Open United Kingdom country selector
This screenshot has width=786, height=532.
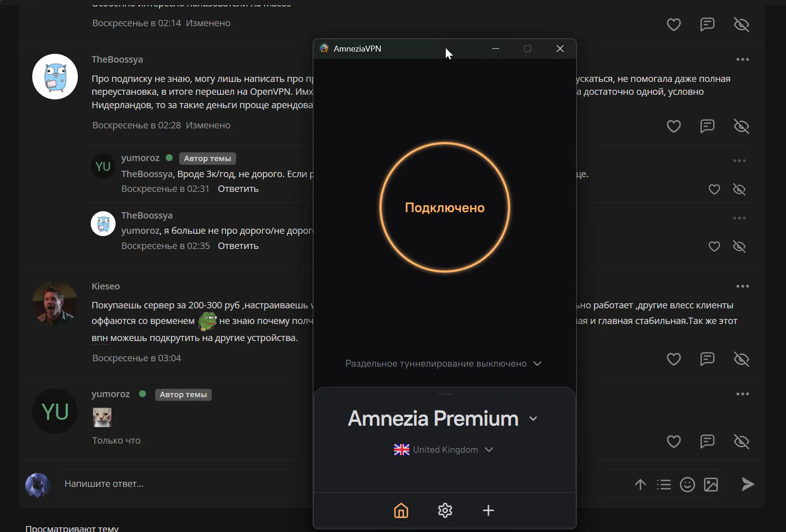click(x=443, y=450)
